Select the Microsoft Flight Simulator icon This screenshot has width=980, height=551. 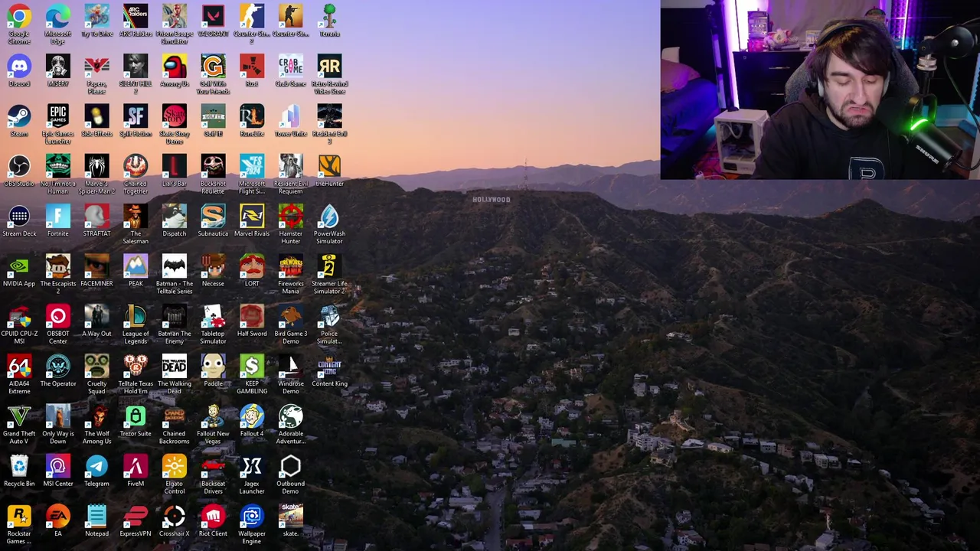[252, 166]
